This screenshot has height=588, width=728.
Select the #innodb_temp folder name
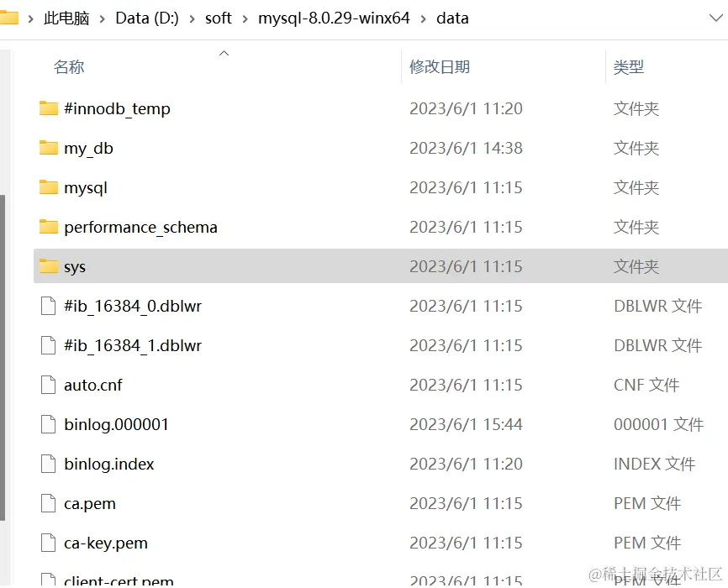tap(117, 108)
